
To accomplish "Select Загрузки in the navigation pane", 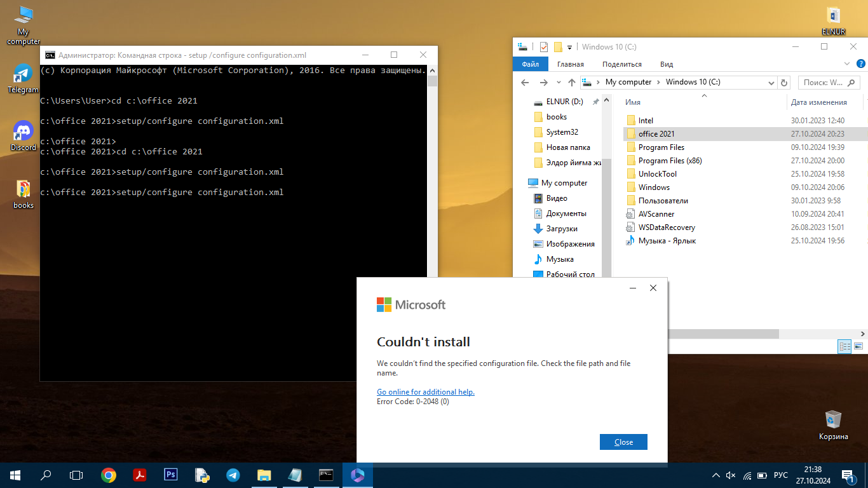I will coord(562,229).
